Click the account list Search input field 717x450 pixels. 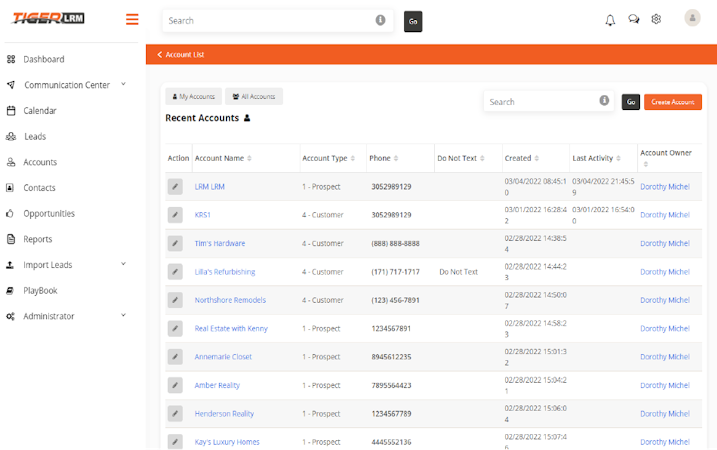(x=543, y=102)
